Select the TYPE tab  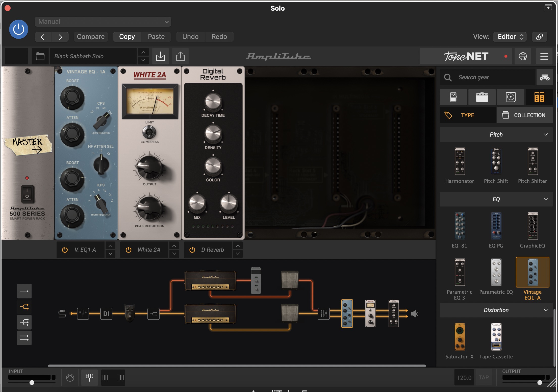[467, 115]
